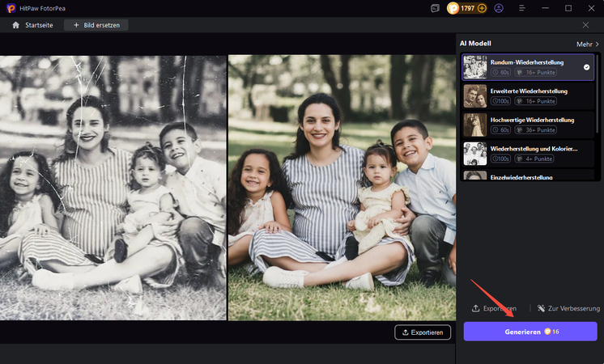Viewport: 604px width, 364px height.
Task: Expand Mehr AI models
Action: point(588,44)
